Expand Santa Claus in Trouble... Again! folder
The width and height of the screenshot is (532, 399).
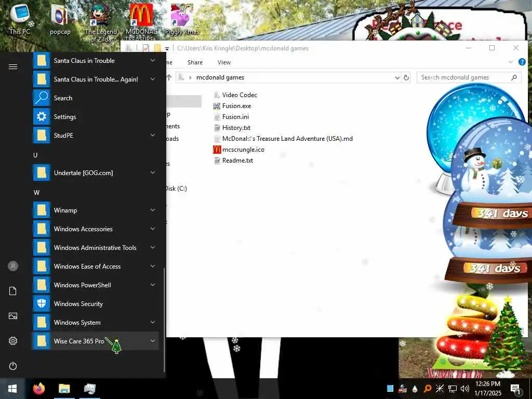coord(153,79)
